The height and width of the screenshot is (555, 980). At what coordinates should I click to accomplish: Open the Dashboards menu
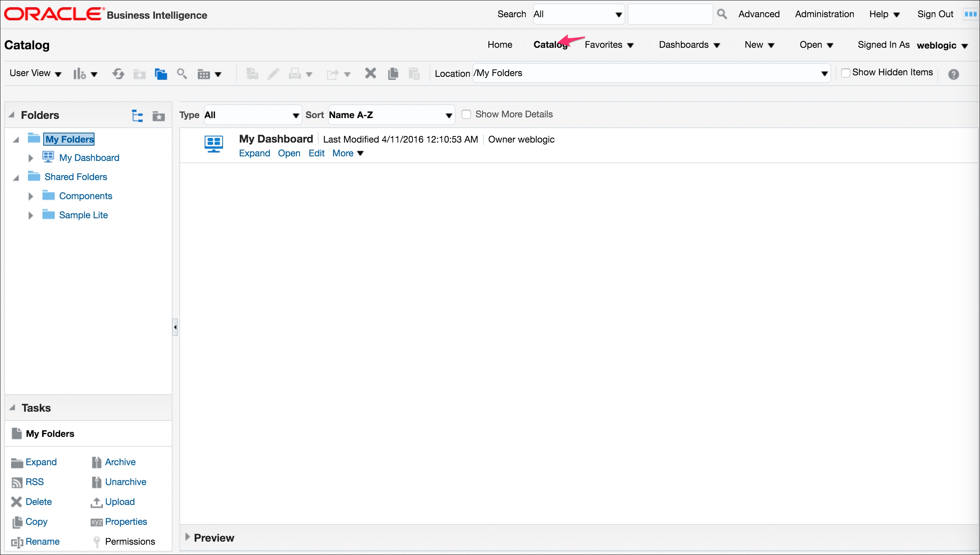689,45
